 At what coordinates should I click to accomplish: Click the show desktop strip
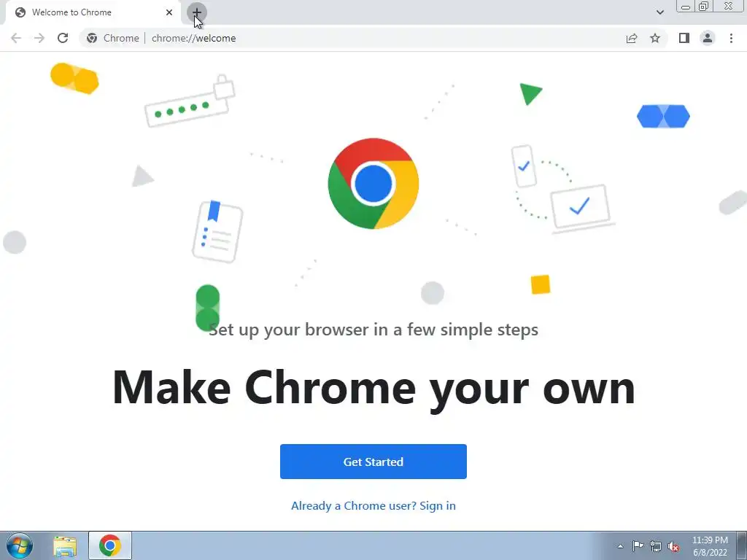tap(742, 545)
